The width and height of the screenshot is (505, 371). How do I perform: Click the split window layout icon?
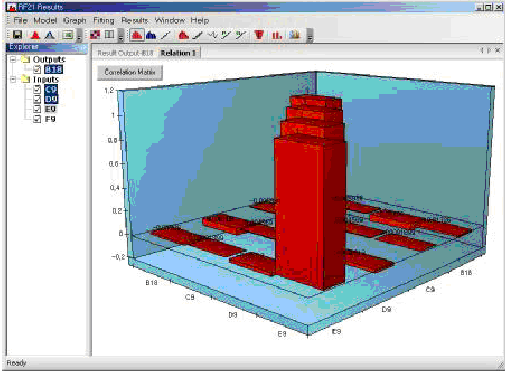(x=109, y=35)
